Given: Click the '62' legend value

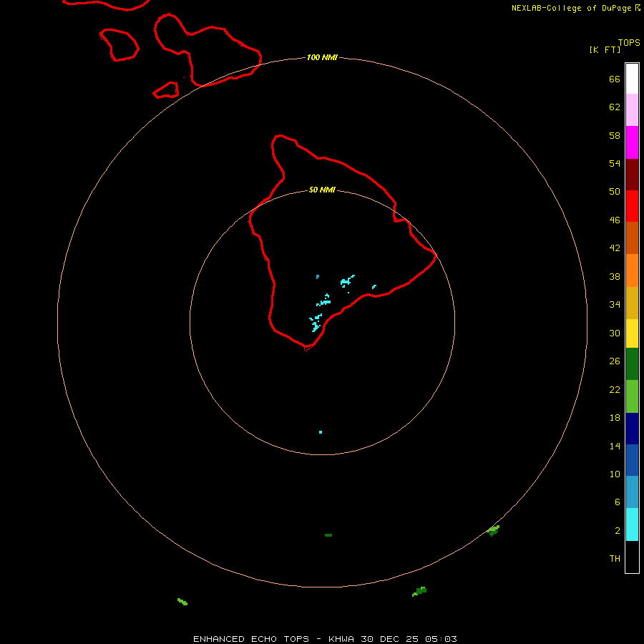Looking at the screenshot, I should 615,107.
